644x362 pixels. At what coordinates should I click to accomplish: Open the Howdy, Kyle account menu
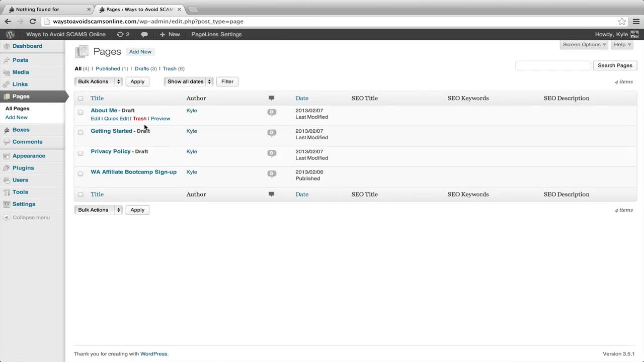616,34
